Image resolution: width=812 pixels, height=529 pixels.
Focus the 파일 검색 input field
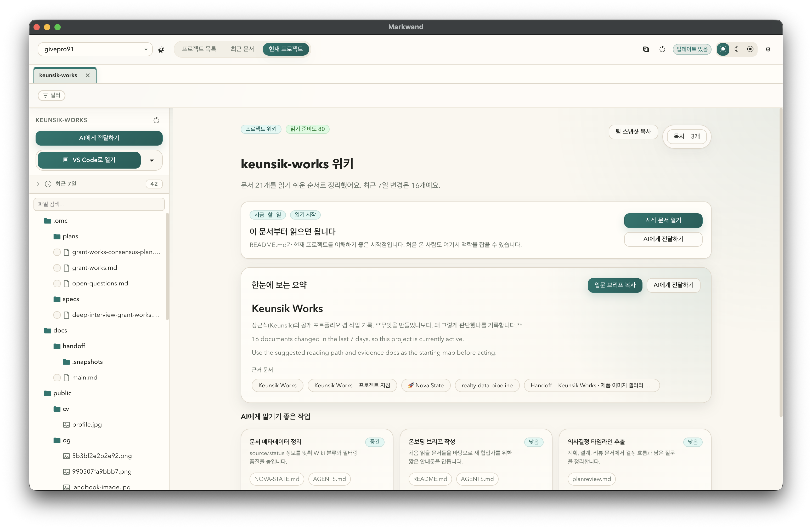[x=99, y=204]
